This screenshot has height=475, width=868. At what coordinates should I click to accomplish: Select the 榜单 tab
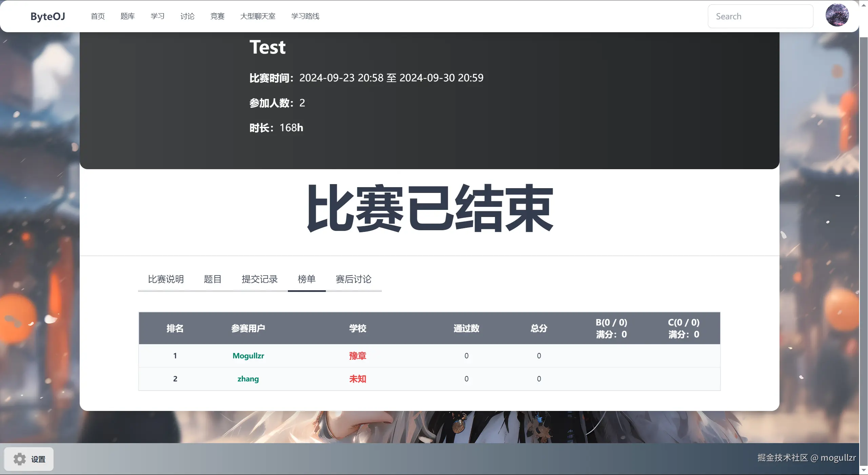point(307,279)
